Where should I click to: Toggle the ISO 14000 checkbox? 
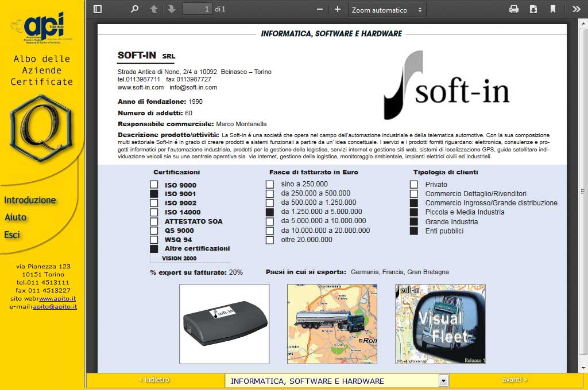coord(154,212)
